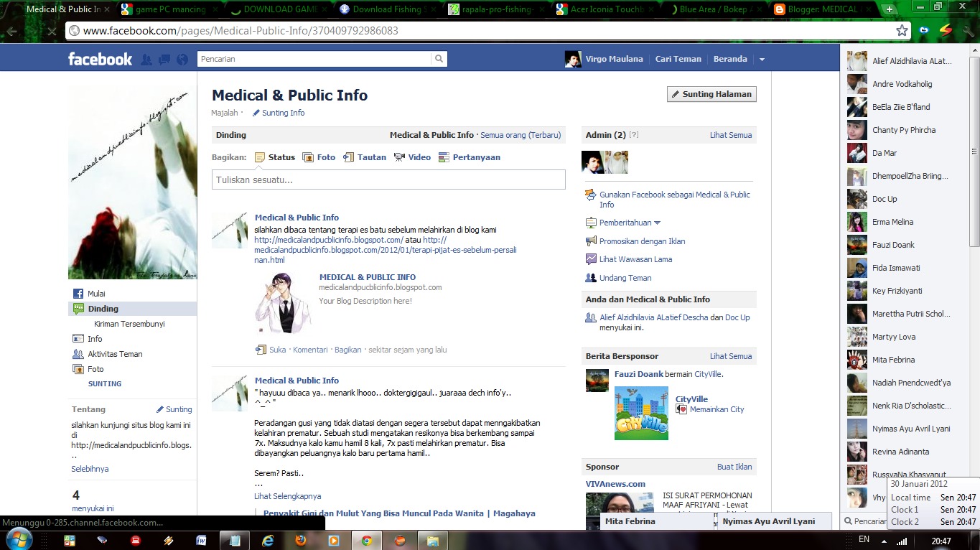Click the page cover profile image
The width and height of the screenshot is (980, 550).
point(132,182)
